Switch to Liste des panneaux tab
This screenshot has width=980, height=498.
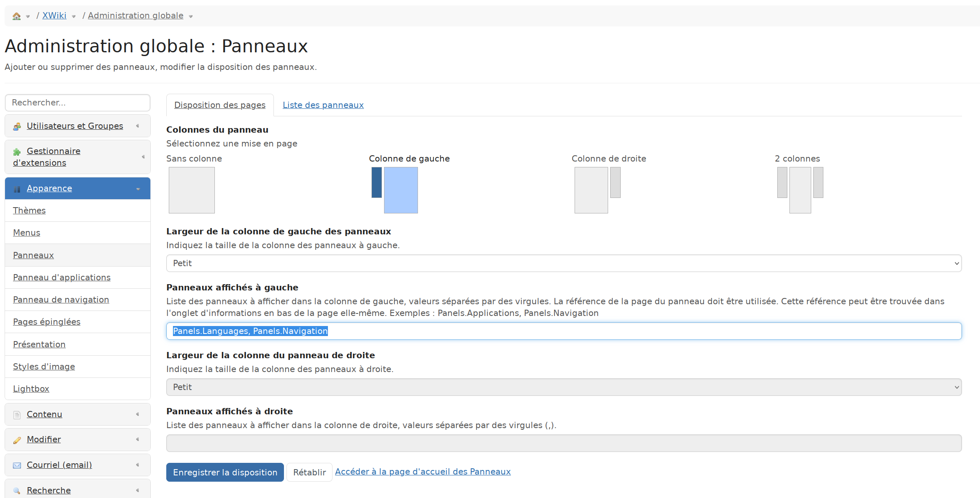coord(323,105)
